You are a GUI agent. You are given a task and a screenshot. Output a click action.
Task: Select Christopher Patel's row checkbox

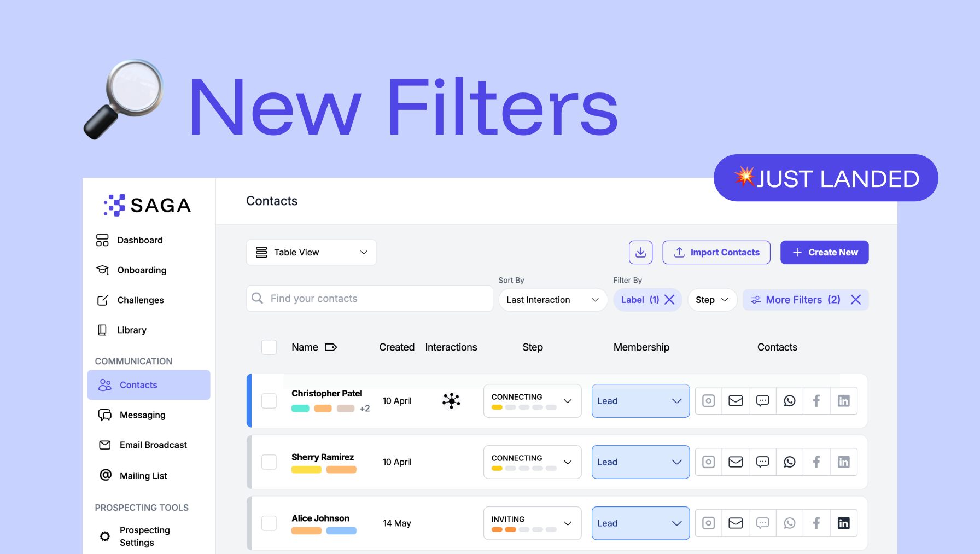(x=269, y=401)
